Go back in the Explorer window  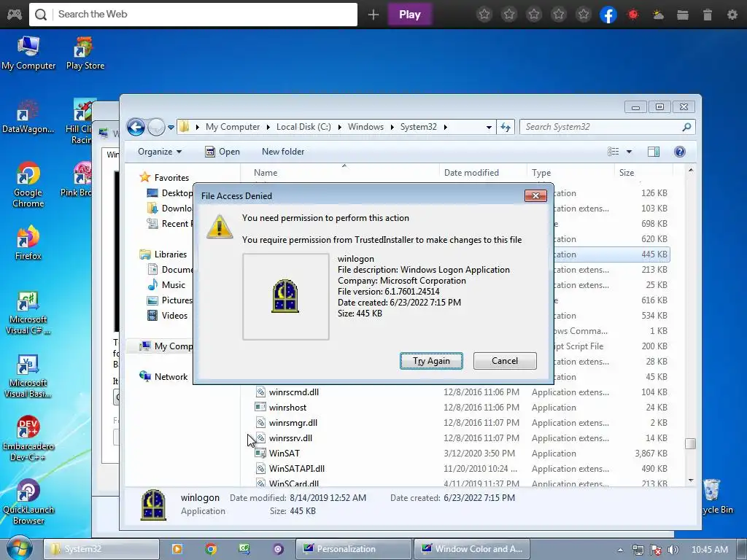tap(136, 127)
